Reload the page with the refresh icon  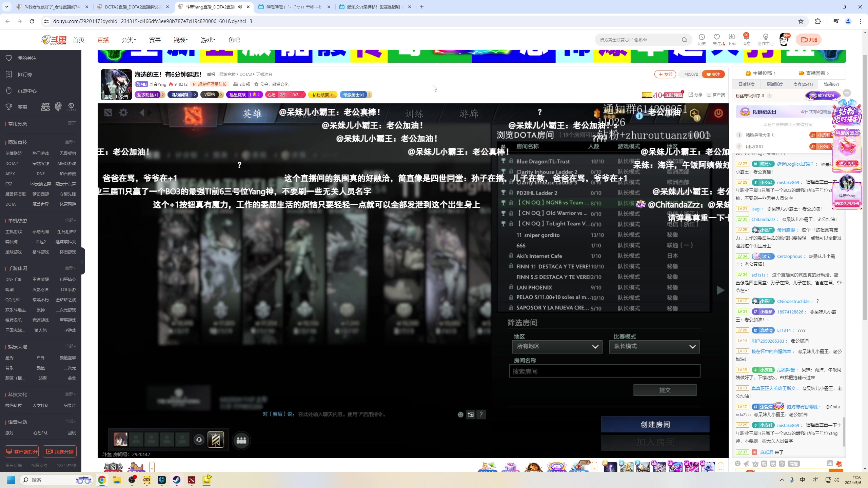32,21
